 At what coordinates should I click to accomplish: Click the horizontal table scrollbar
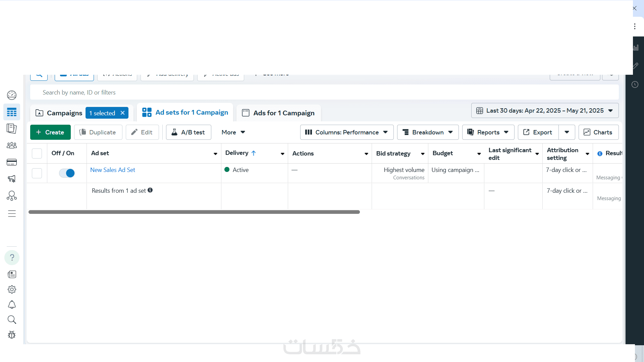pyautogui.click(x=194, y=212)
